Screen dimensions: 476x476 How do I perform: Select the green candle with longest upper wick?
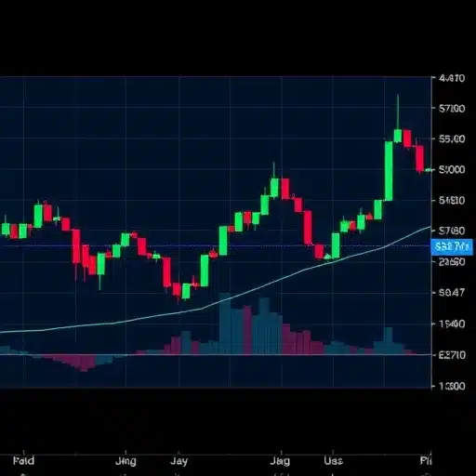[x=398, y=136]
